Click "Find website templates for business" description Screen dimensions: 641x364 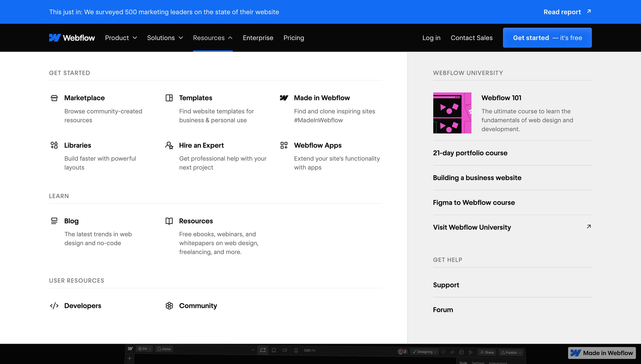[x=216, y=116]
